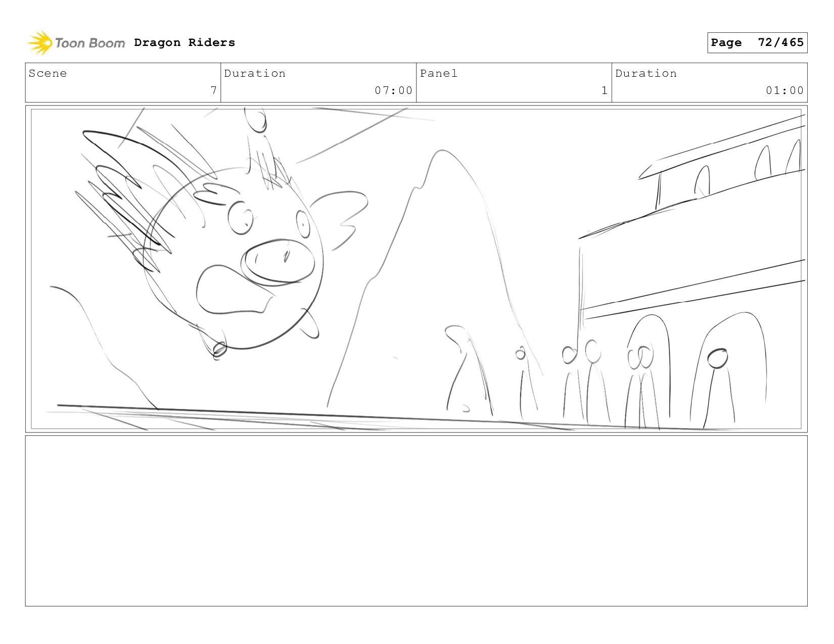Click the storyboard sketch panel thumbnail
Viewport: 834px width, 644px height.
[416, 269]
